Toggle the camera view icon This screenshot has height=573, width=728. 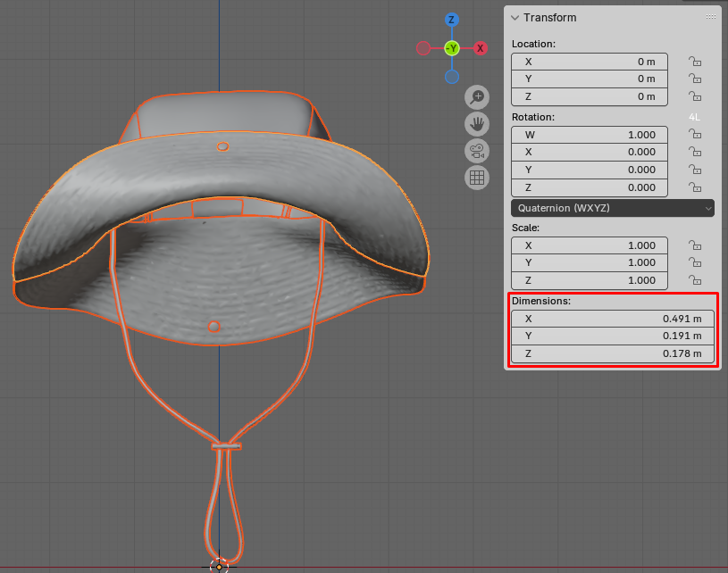pyautogui.click(x=477, y=150)
